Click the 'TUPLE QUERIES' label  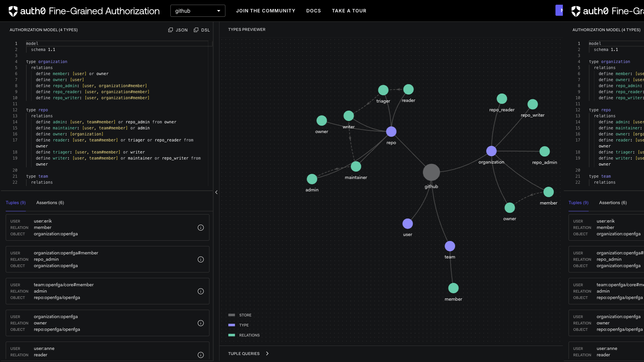click(x=244, y=354)
